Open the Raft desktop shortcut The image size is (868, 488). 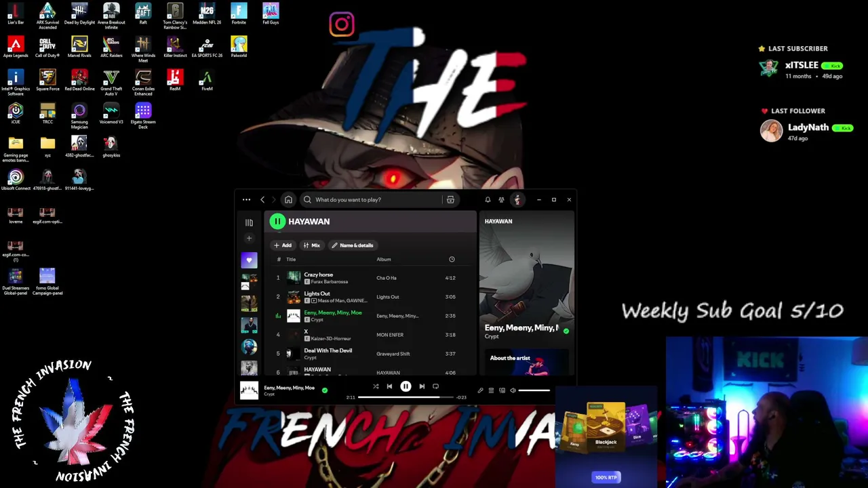(x=143, y=14)
